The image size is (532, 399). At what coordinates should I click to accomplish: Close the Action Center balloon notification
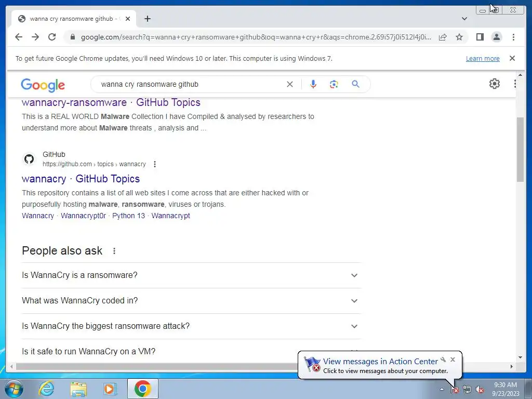coord(453,360)
